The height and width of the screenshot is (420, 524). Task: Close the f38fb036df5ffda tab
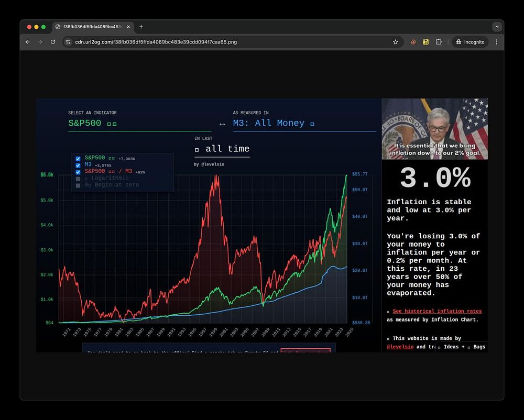coord(128,27)
